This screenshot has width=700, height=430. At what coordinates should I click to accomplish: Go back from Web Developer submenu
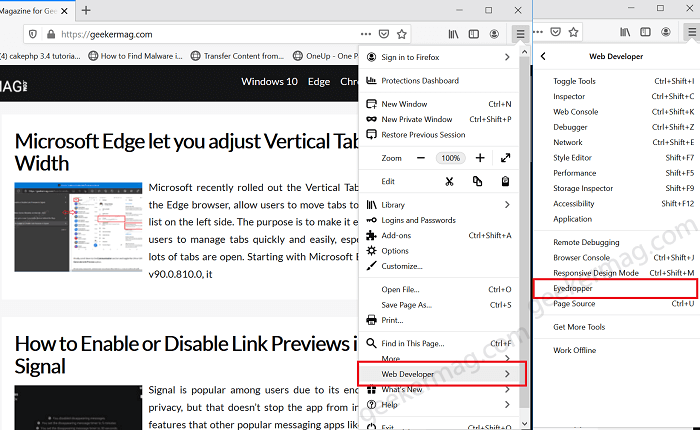coord(543,56)
